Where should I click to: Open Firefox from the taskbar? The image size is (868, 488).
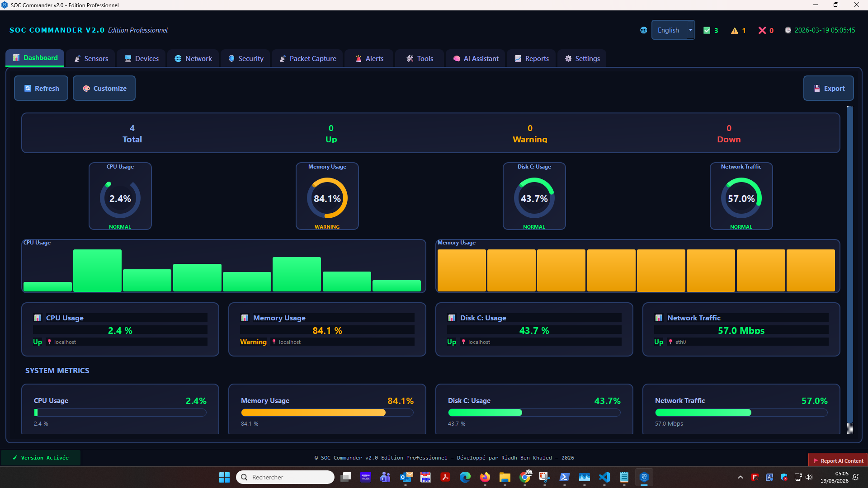pyautogui.click(x=485, y=477)
